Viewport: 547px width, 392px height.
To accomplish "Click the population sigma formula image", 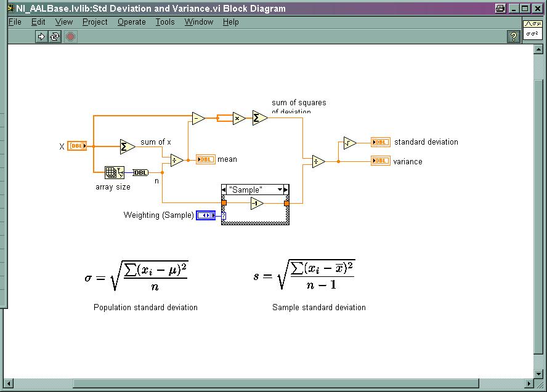I will tap(136, 276).
